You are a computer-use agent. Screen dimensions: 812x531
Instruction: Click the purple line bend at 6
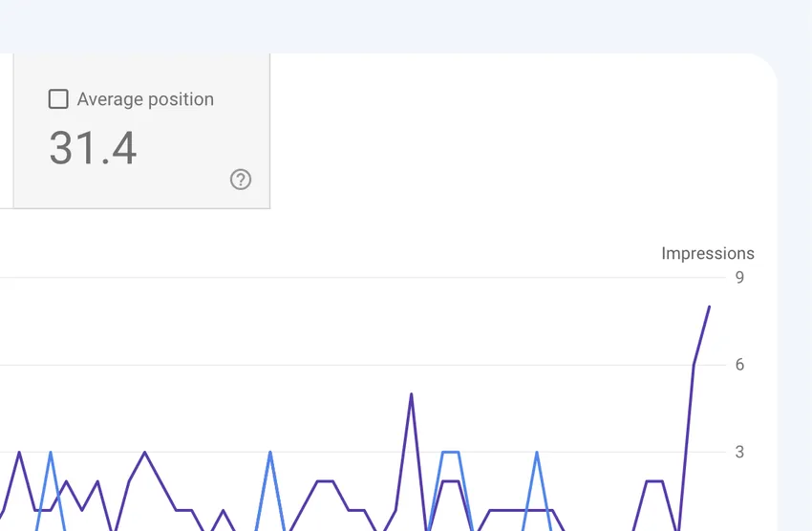coord(694,365)
